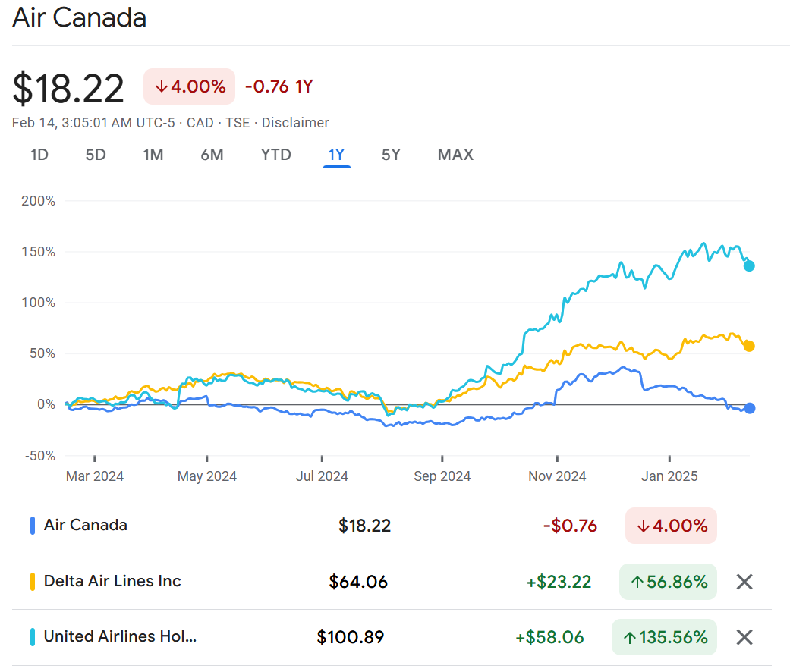Click United's green 135.56% change badge
This screenshot has height=672, width=790.
click(664, 637)
